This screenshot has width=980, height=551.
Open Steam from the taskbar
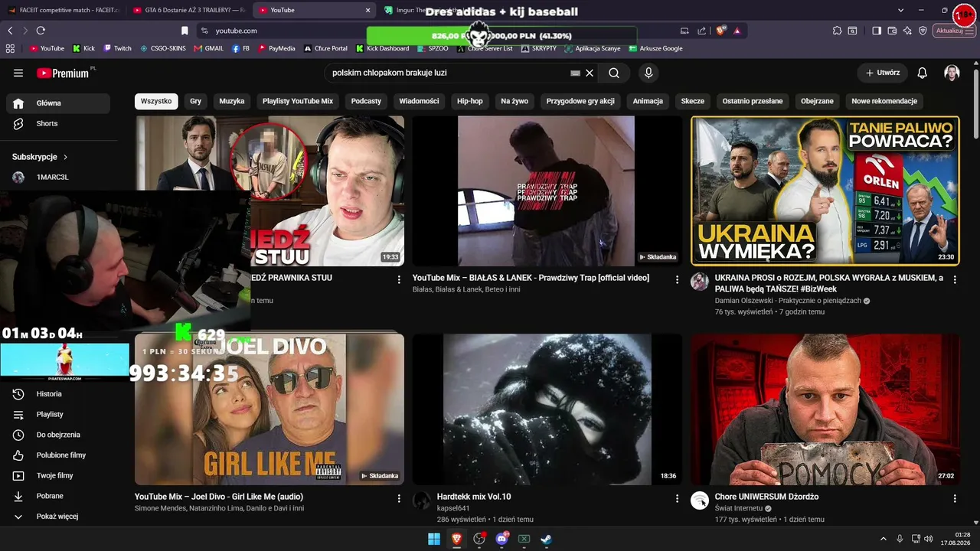pyautogui.click(x=546, y=539)
